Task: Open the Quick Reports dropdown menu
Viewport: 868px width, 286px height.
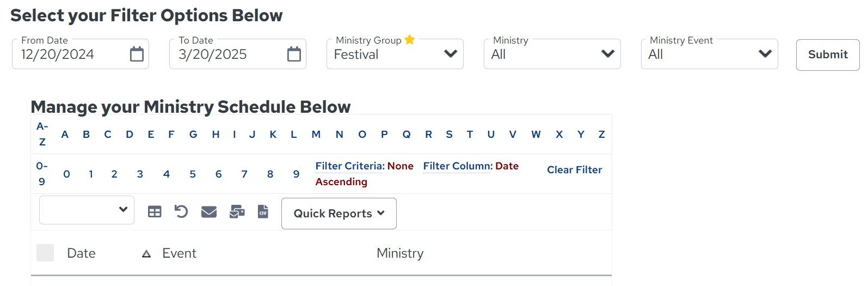Action: tap(339, 214)
